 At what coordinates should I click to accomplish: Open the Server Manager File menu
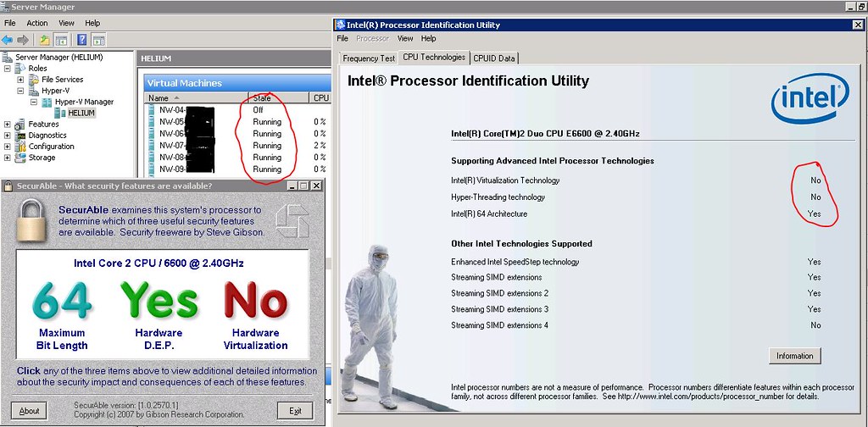10,23
